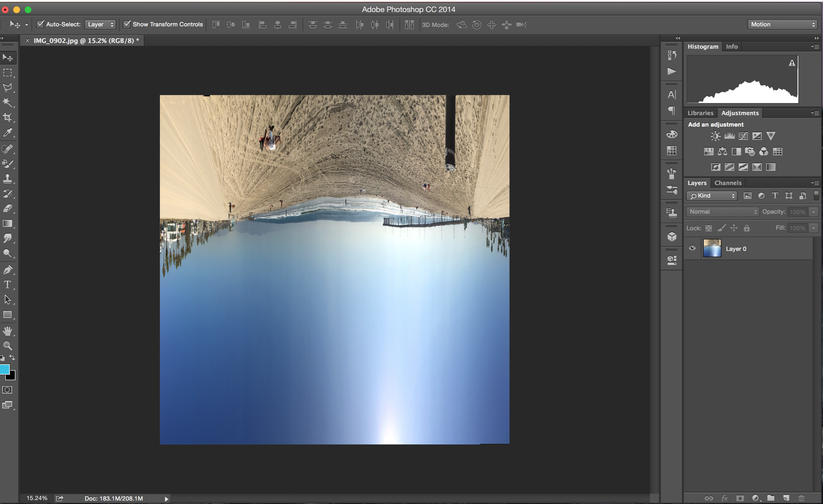The image size is (823, 504).
Task: Select the Smudge tool
Action: [8, 238]
